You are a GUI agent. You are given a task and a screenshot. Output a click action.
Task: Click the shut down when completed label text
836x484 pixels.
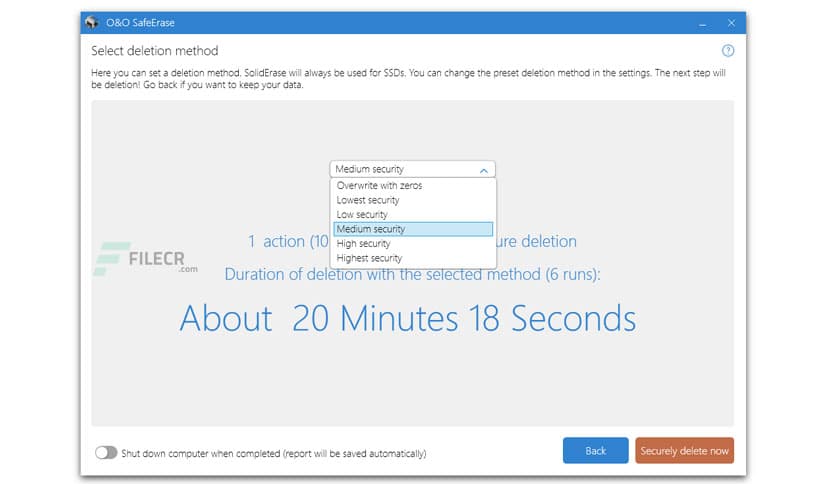[x=273, y=453]
